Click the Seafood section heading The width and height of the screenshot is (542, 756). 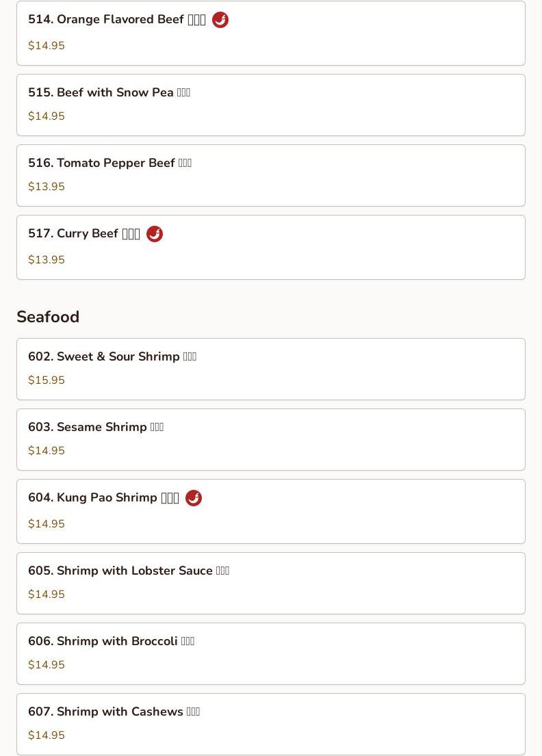tap(48, 317)
